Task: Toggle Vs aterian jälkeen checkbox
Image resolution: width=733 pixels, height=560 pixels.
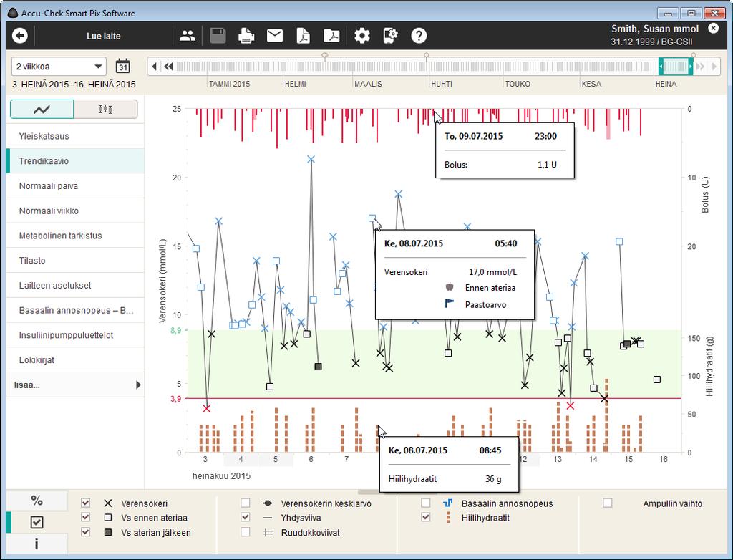Action: coord(86,532)
